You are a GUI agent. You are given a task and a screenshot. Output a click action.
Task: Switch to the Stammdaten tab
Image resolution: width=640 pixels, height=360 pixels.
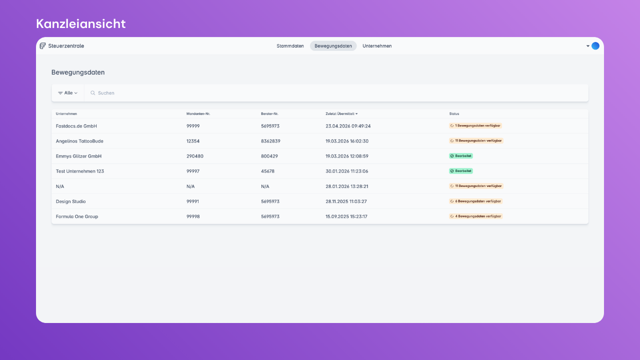(x=290, y=46)
